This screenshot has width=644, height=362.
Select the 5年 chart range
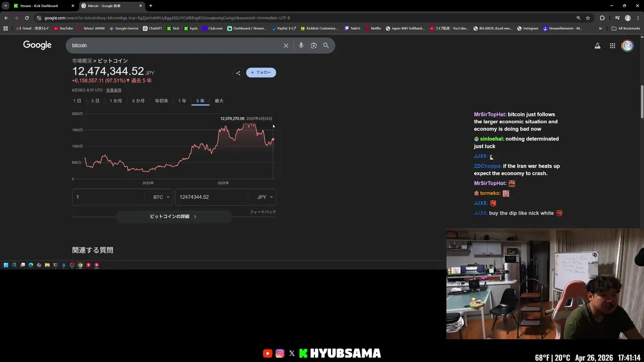click(200, 101)
